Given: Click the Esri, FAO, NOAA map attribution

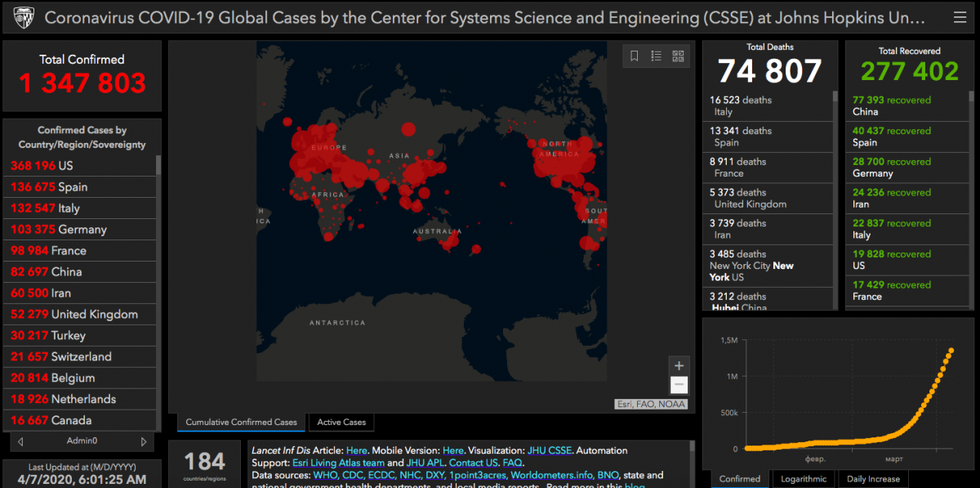Looking at the screenshot, I should tap(651, 404).
